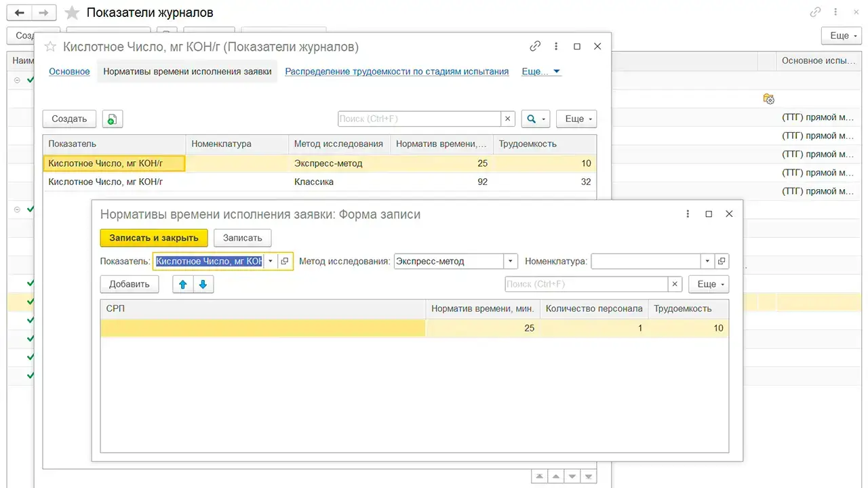Open the magnifier search dropdown

click(x=535, y=119)
